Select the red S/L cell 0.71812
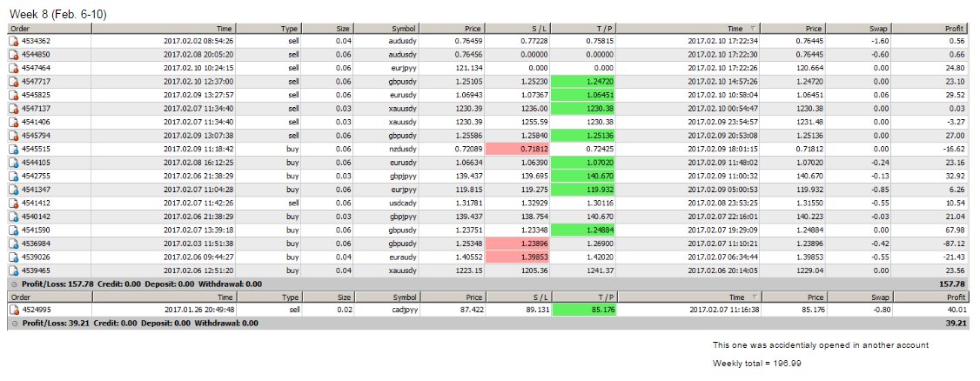This screenshot has height=381, width=980. (519, 150)
